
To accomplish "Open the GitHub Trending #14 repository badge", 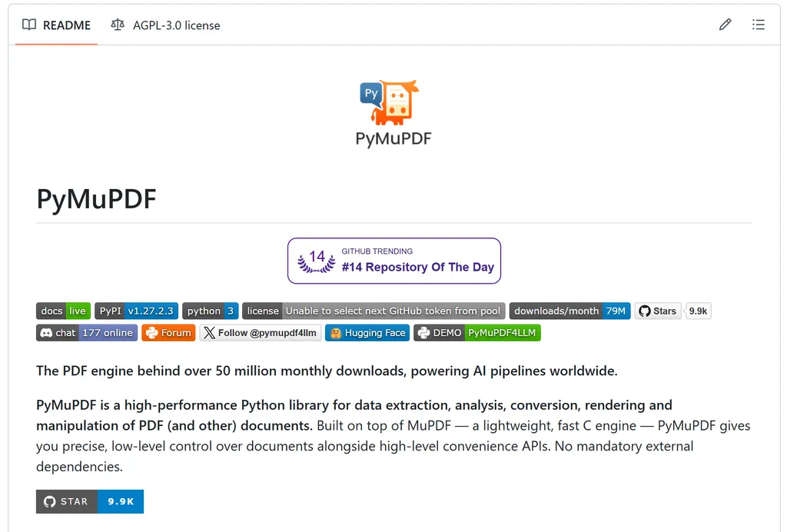I will pos(394,261).
